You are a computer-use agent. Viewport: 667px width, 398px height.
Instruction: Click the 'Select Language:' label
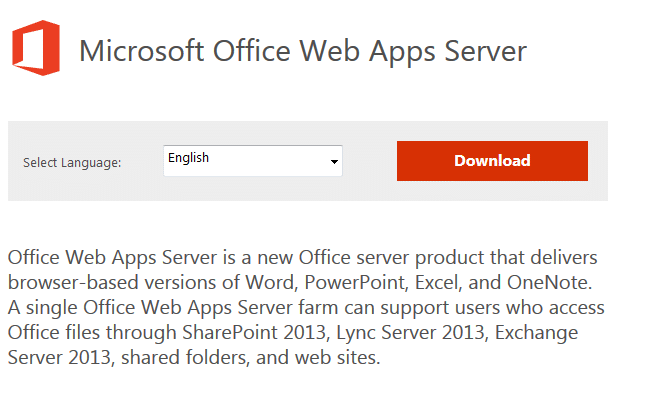pyautogui.click(x=72, y=162)
